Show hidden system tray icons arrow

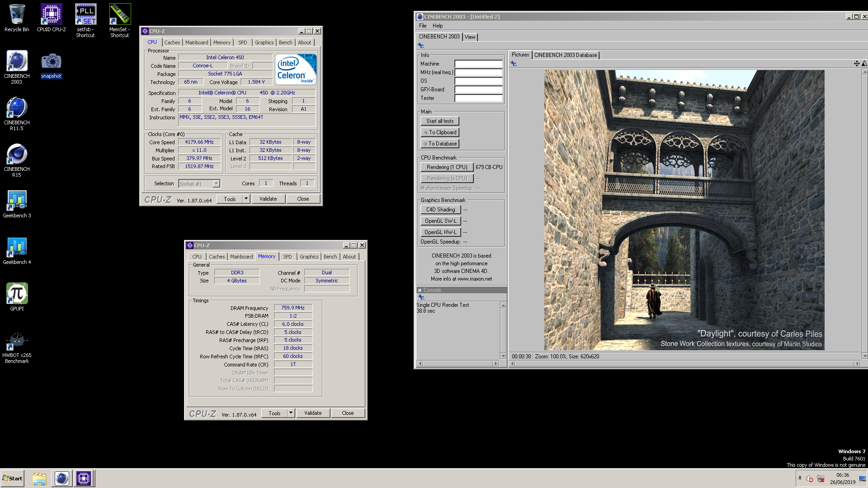tap(800, 478)
